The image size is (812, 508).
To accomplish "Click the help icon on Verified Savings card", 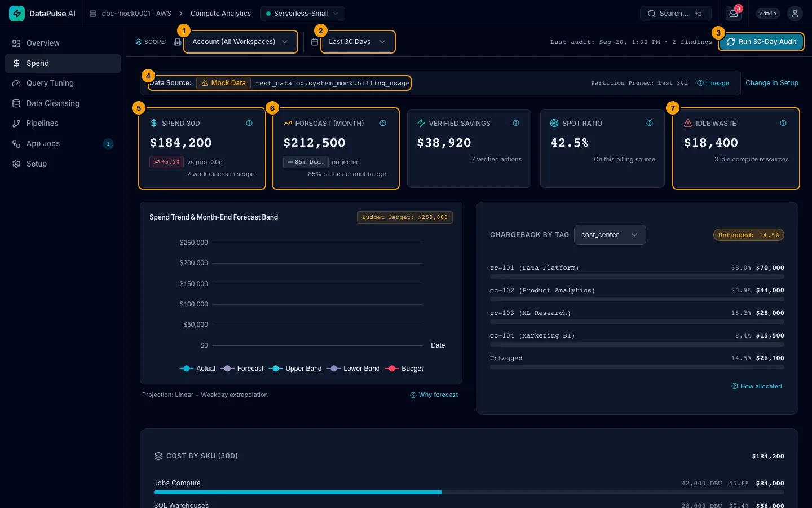I will pos(516,123).
